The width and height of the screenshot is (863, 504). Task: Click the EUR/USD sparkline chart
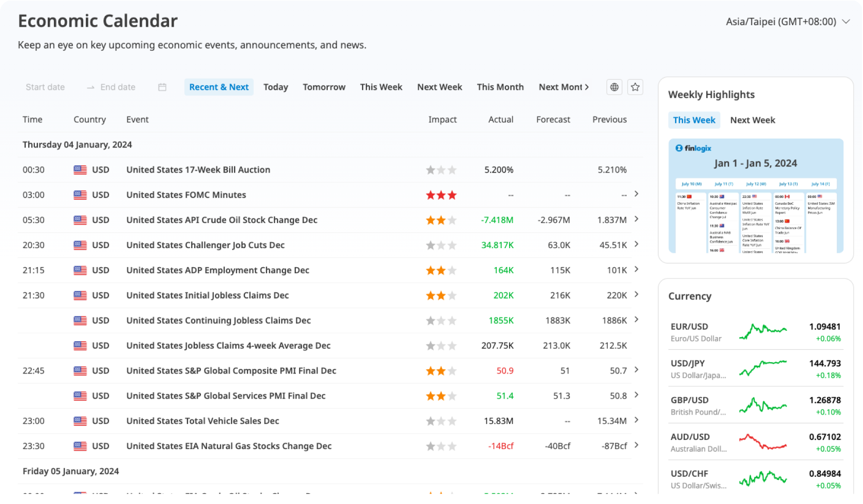click(763, 332)
